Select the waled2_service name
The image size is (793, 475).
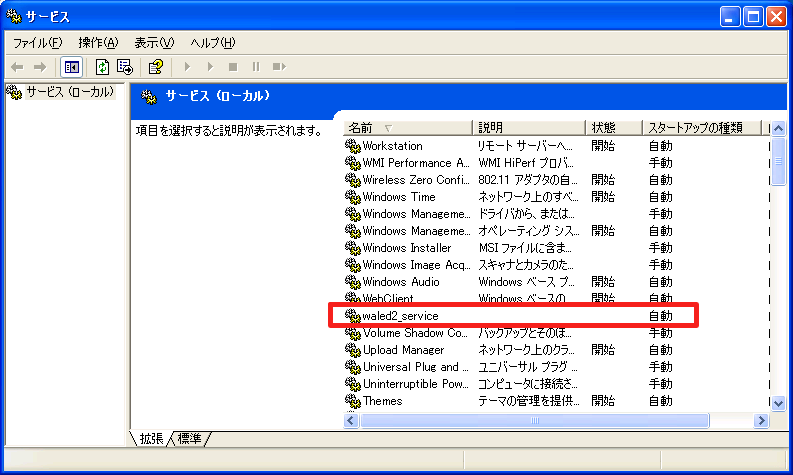pos(401,316)
